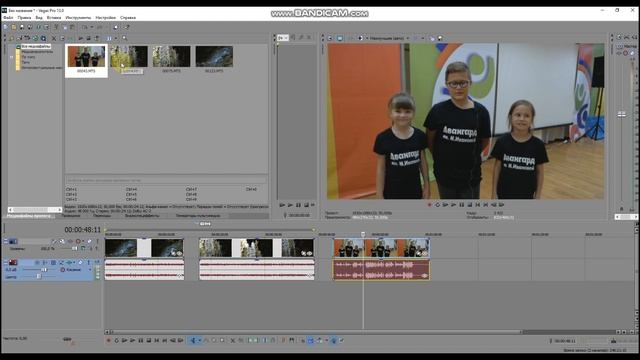Adjust the audio track volume slider
The width and height of the screenshot is (640, 360).
tap(44, 270)
